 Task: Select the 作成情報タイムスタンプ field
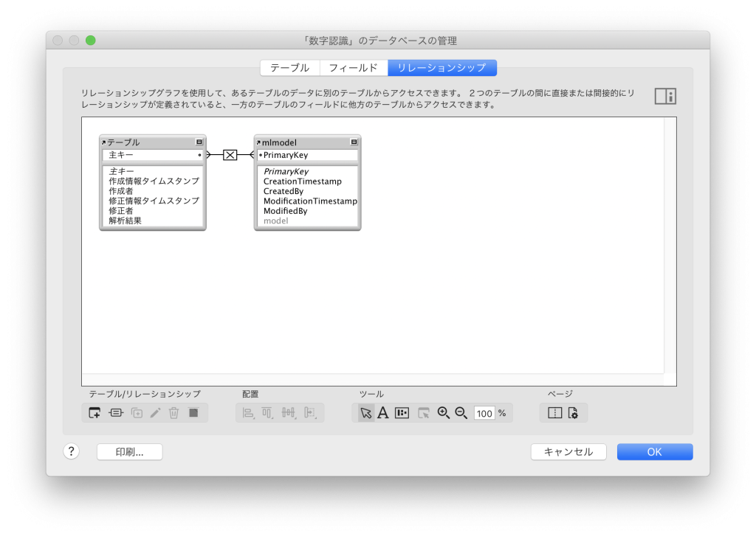(x=154, y=181)
